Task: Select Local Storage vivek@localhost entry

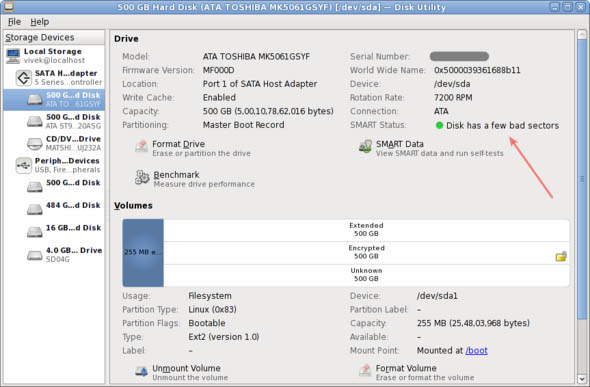Action: pyautogui.click(x=54, y=56)
